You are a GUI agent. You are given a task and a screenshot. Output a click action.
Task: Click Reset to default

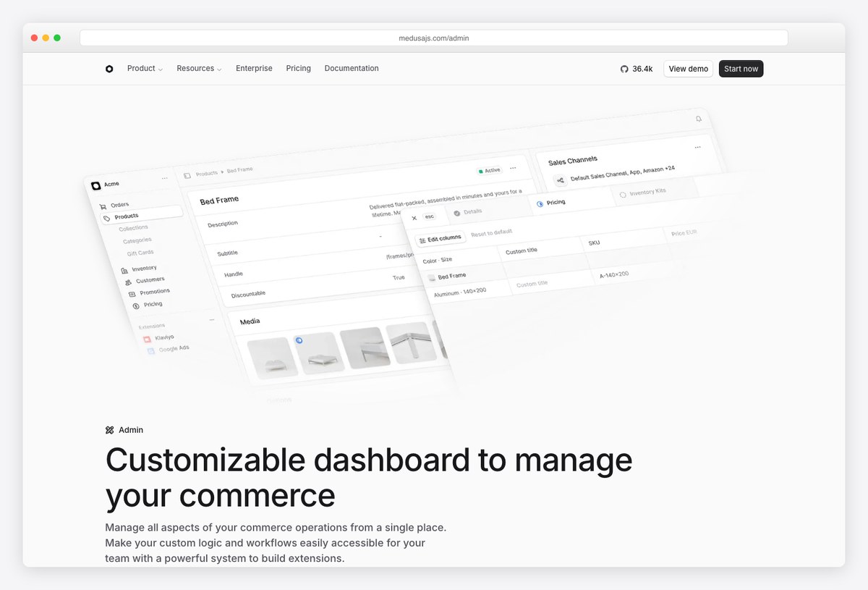[492, 233]
